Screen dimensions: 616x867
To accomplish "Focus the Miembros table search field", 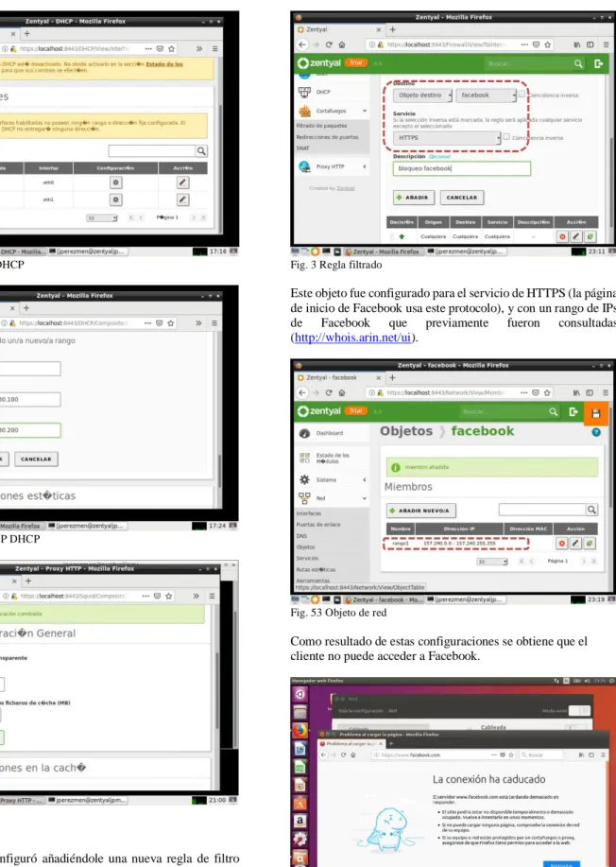I will 542,510.
